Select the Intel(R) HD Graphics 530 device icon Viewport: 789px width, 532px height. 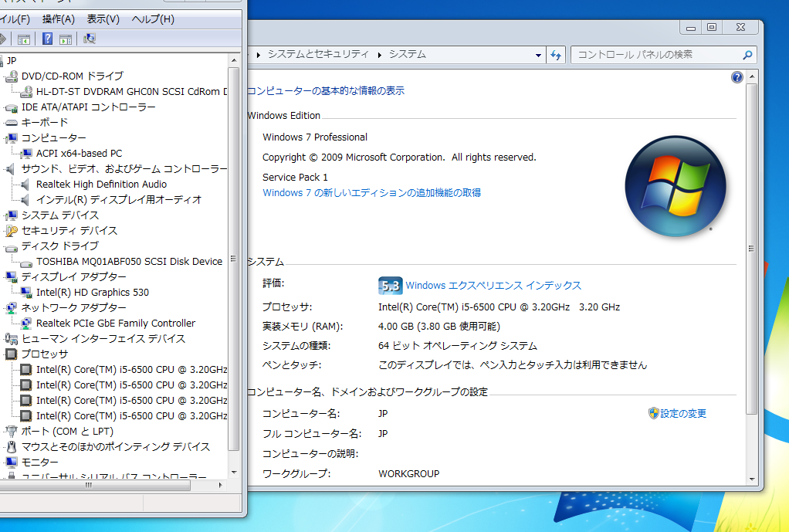25,292
